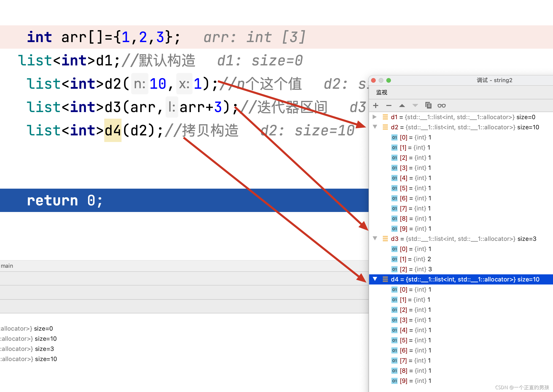This screenshot has height=392, width=553.
Task: Click the duplicate watch copy icon
Action: 428,105
